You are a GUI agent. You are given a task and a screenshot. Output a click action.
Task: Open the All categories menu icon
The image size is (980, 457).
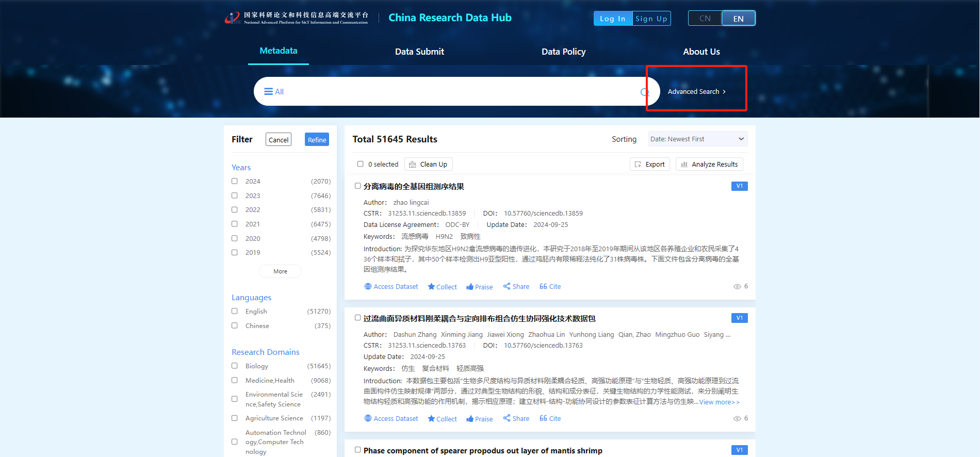268,92
